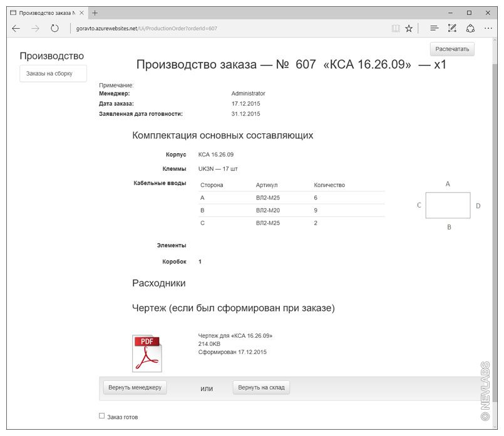Toggle reading view in address bar
This screenshot has width=504, height=436.
(x=395, y=28)
